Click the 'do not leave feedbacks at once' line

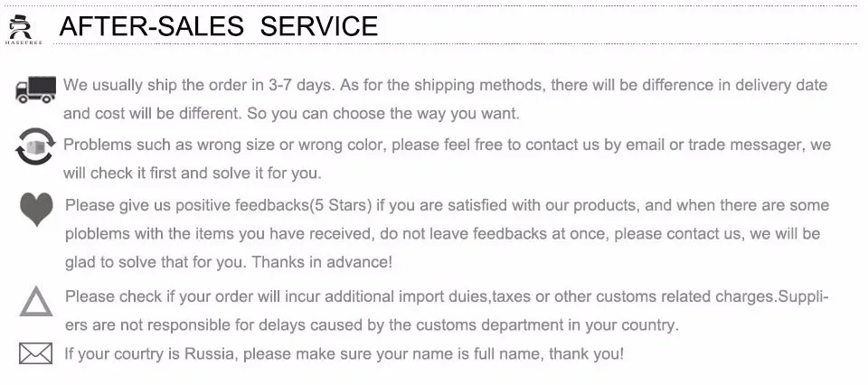[x=443, y=233]
